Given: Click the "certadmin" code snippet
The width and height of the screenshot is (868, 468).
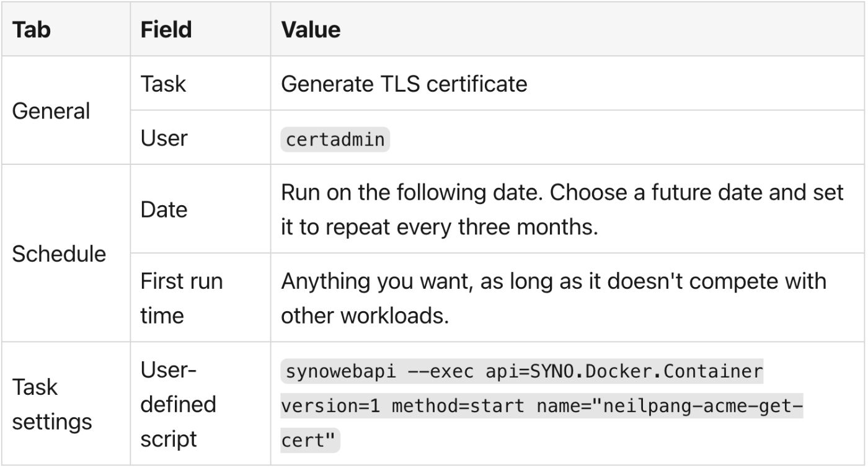Looking at the screenshot, I should (335, 139).
